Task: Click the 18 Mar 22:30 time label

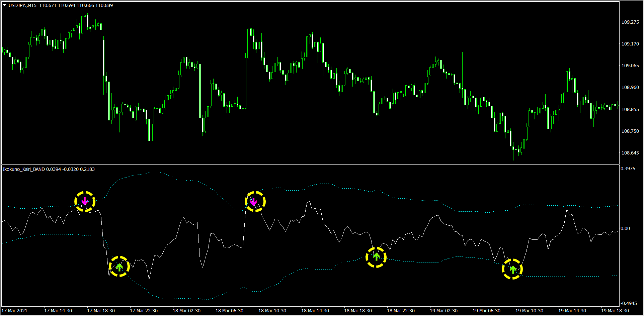Action: coord(401,311)
